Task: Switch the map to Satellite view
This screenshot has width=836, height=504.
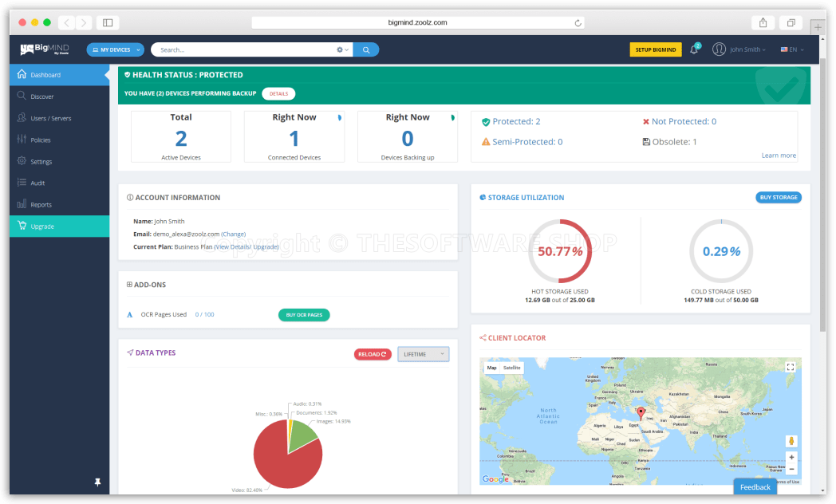Action: (511, 368)
